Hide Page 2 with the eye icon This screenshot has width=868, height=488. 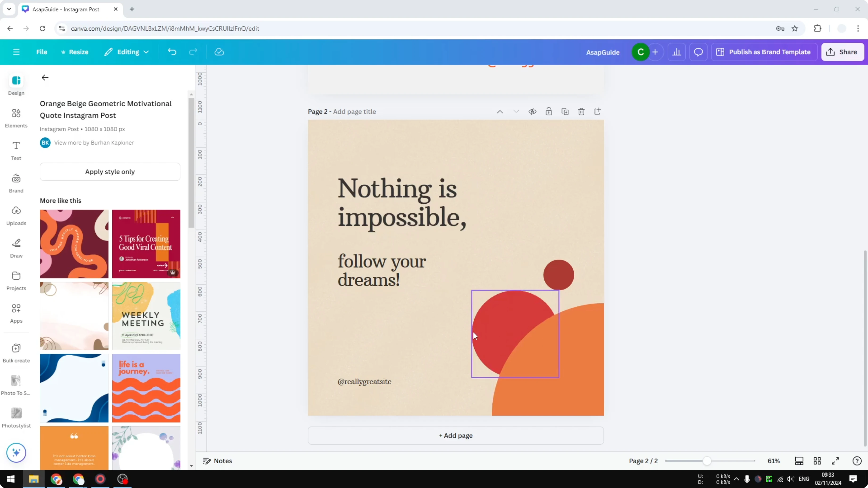point(532,111)
